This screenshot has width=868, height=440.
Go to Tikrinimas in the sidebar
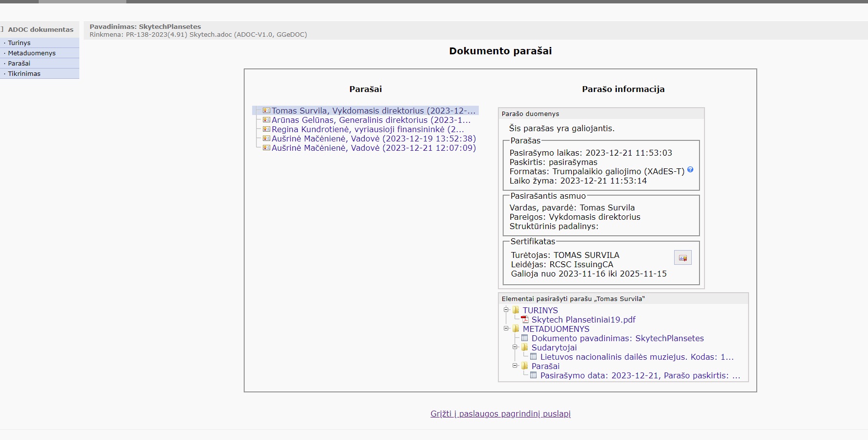[24, 74]
